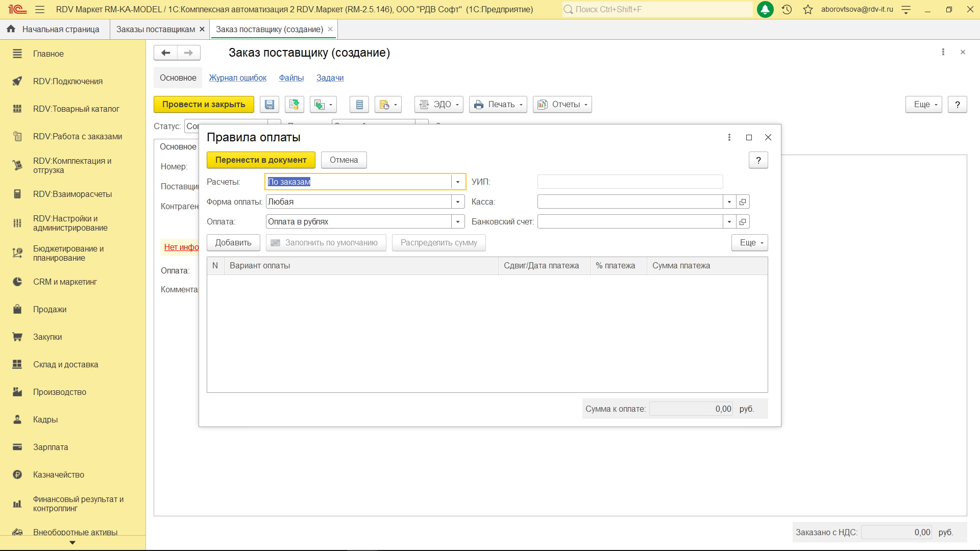Click the notifications bell icon
The image size is (980, 551).
tap(765, 9)
